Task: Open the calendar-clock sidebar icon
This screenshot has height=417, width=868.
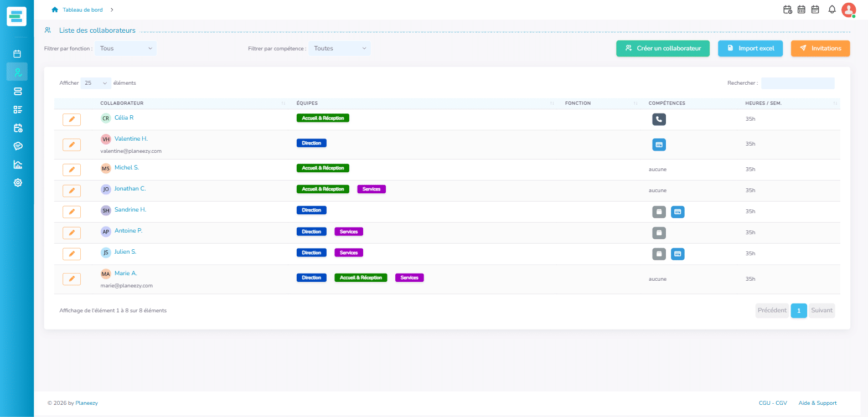Action: tap(17, 128)
